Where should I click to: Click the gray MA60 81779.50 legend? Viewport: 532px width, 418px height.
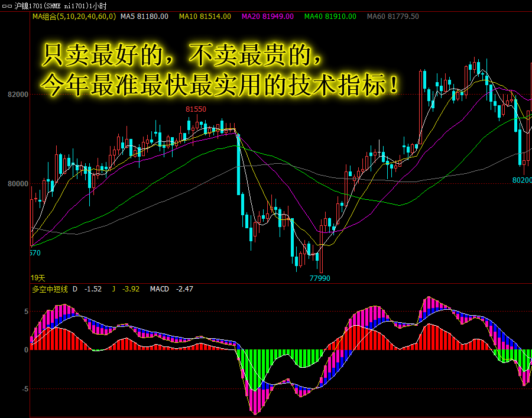pyautogui.click(x=392, y=17)
